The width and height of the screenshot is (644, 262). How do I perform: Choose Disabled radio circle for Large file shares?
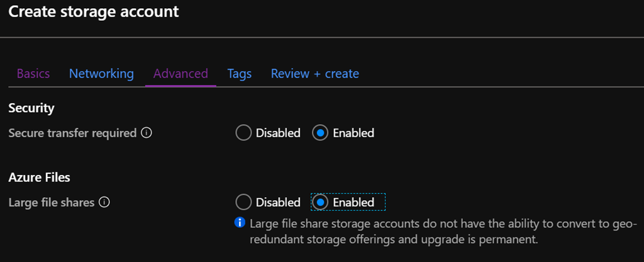[243, 202]
